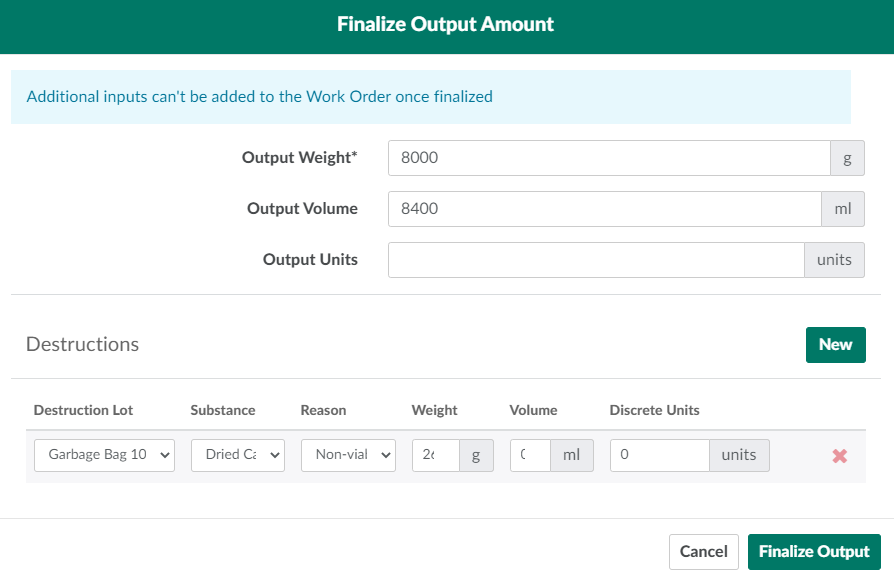The width and height of the screenshot is (894, 583).
Task: Click the ml suffix beside Output Volume
Action: [843, 209]
